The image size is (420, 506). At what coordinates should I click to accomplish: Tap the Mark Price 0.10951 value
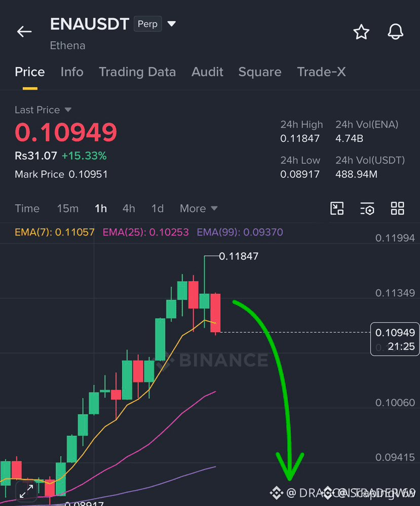point(88,174)
